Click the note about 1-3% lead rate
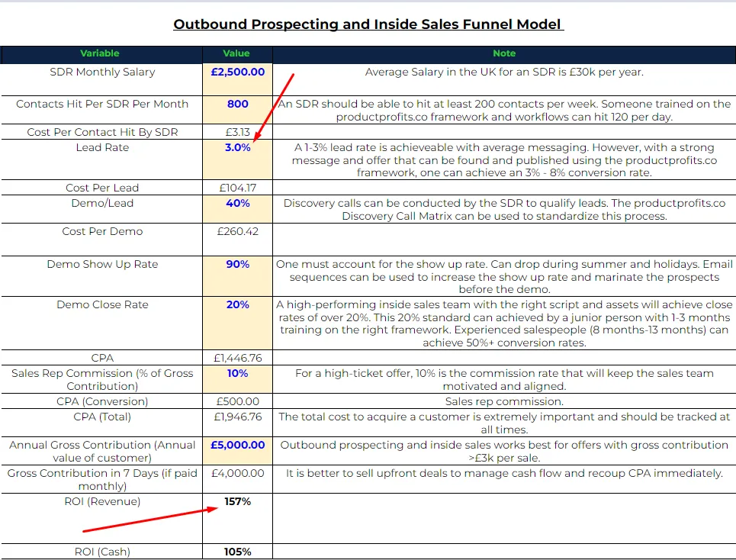 (x=504, y=160)
